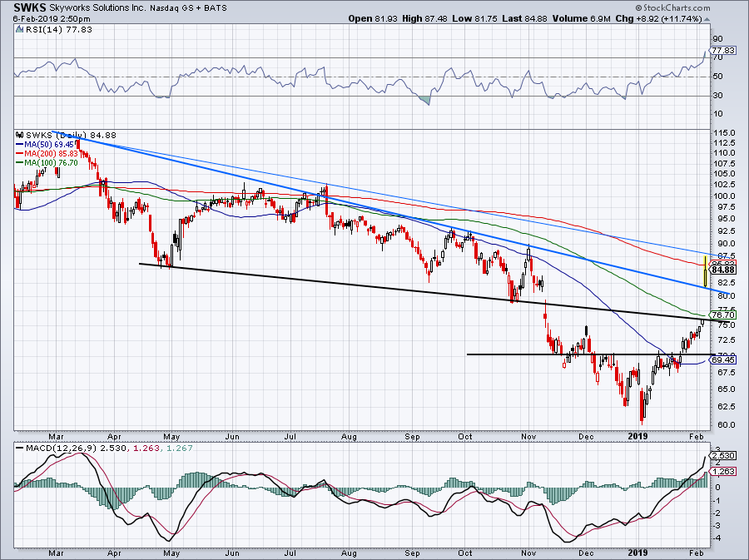
Task: Click the 60.0 price axis label
Action: click(x=725, y=425)
